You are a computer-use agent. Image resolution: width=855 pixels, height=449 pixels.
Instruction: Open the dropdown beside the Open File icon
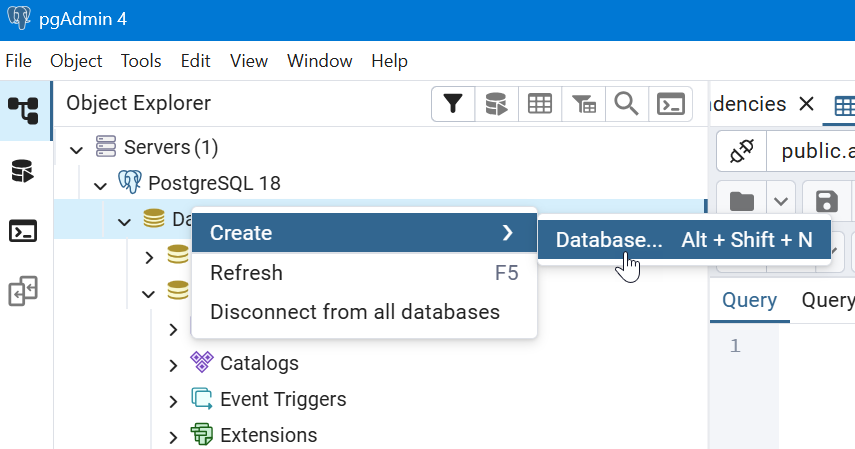781,202
